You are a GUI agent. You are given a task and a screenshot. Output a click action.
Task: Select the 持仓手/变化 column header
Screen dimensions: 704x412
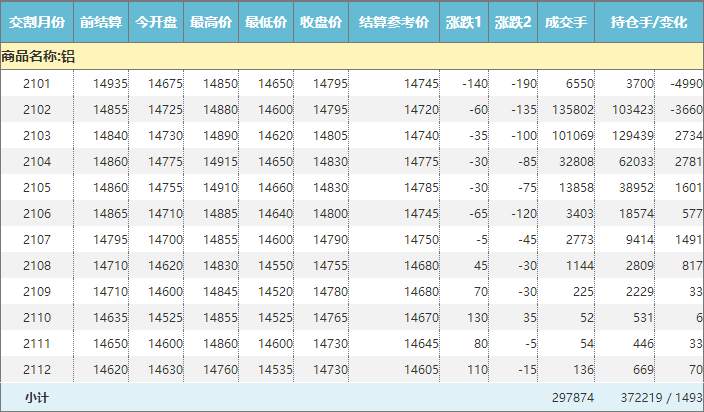[649, 22]
